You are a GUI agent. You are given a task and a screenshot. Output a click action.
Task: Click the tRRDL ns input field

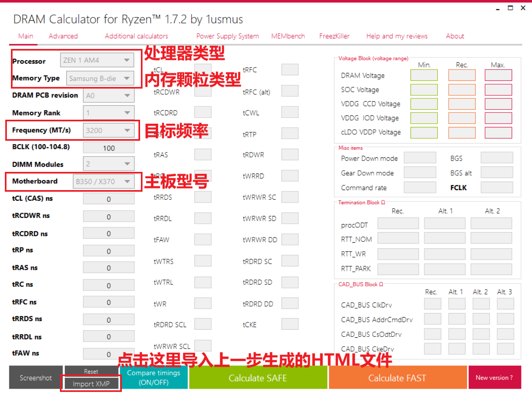[x=109, y=336]
